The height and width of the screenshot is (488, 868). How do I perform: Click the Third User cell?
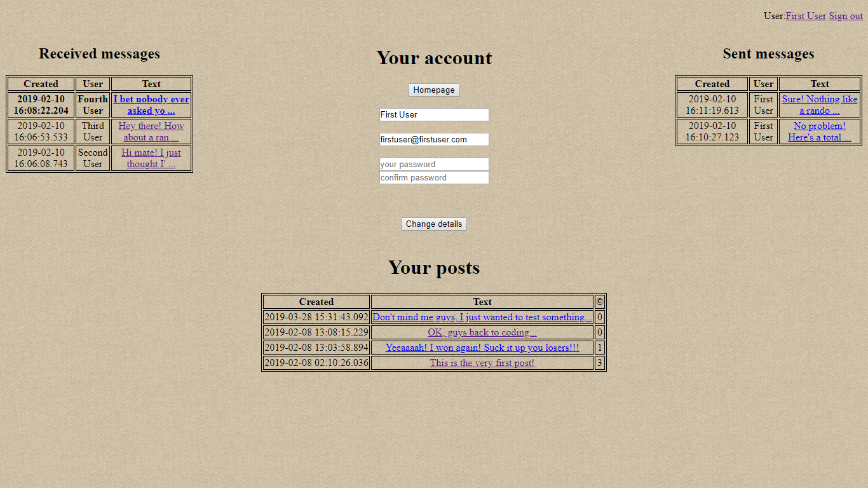[93, 132]
